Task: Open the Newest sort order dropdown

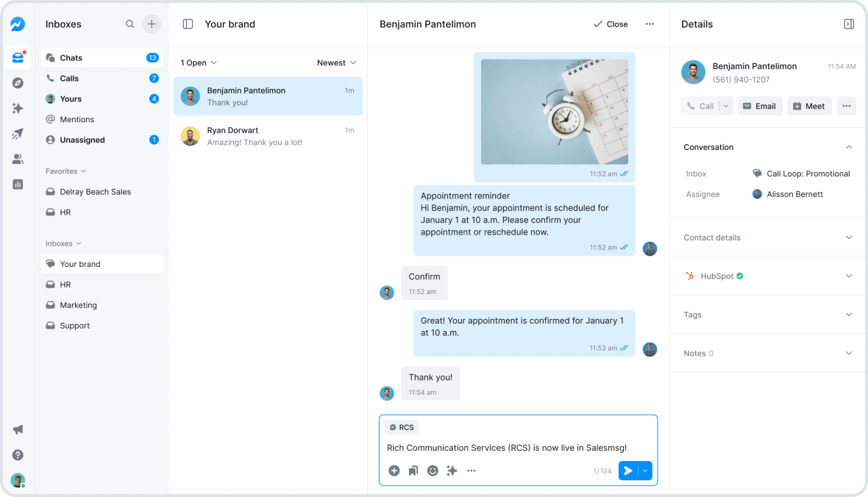Action: (x=337, y=62)
